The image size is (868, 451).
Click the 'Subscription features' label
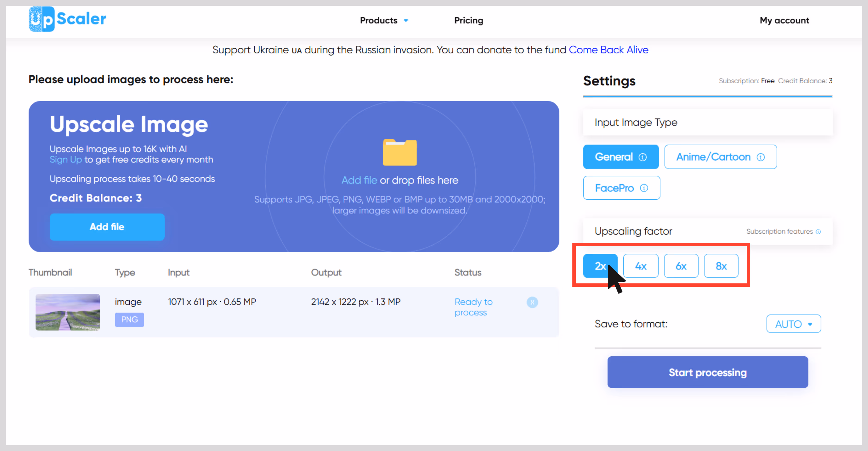coord(779,232)
